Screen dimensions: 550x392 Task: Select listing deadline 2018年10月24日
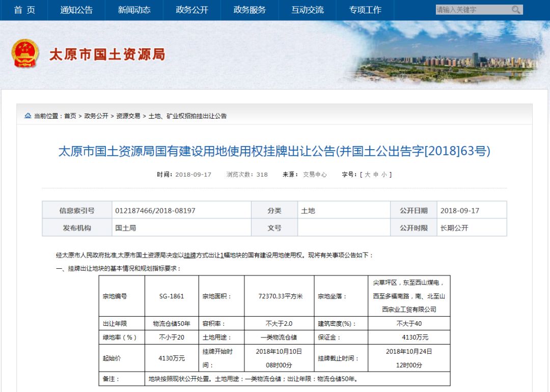coord(409,351)
